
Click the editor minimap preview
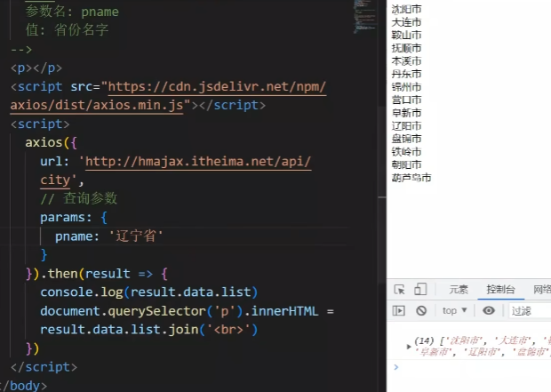point(364,17)
